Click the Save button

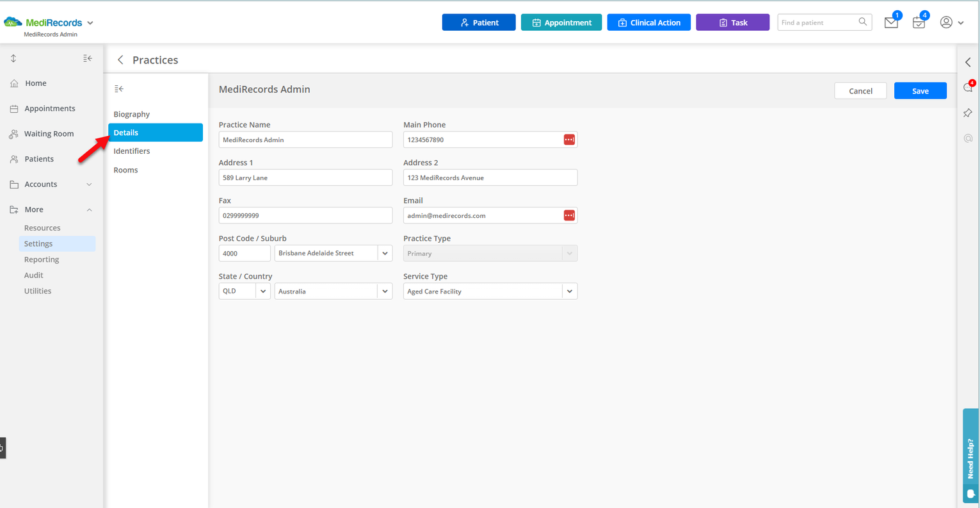[x=920, y=91]
